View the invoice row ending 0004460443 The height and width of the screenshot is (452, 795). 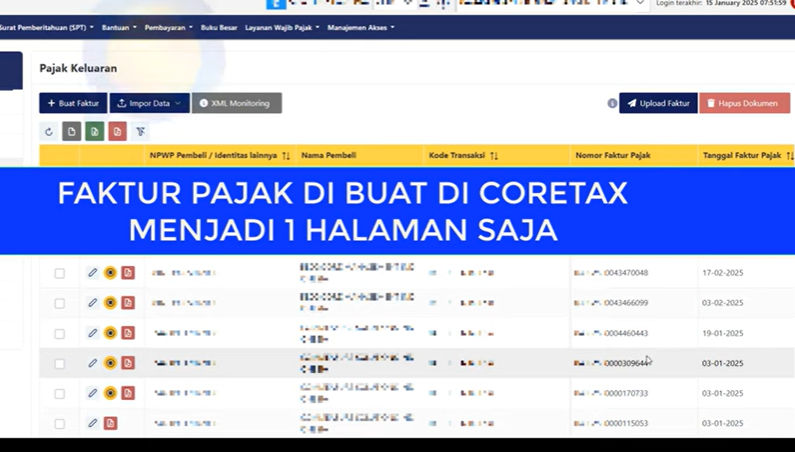[110, 333]
